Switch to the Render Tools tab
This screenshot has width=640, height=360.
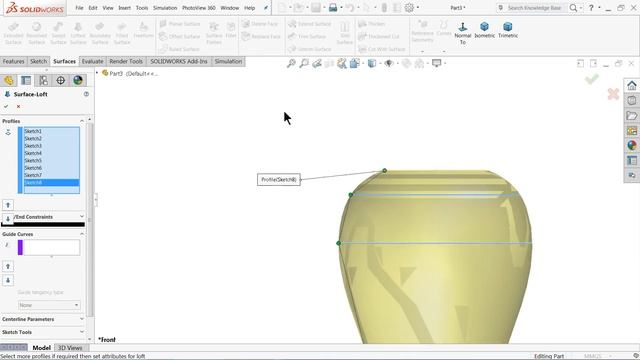126,61
